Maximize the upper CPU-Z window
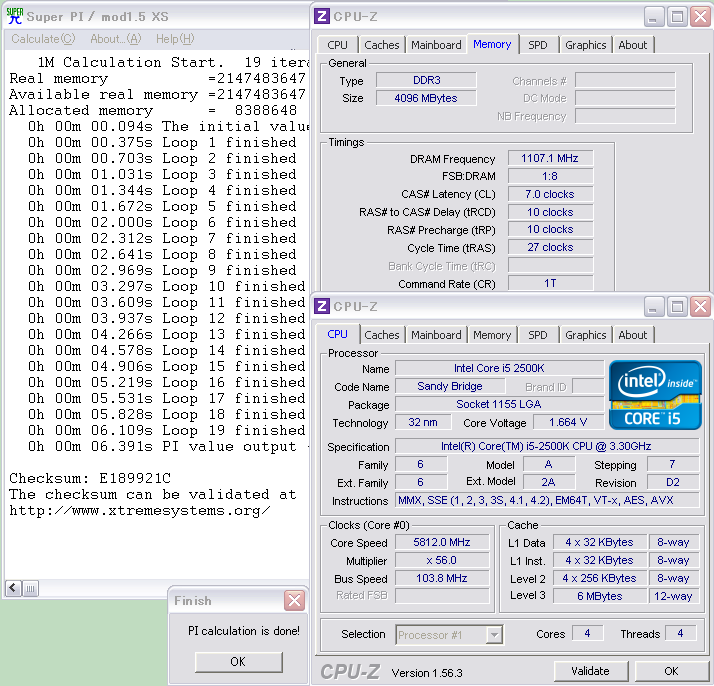Screen dimensions: 714x686 pyautogui.click(x=677, y=17)
